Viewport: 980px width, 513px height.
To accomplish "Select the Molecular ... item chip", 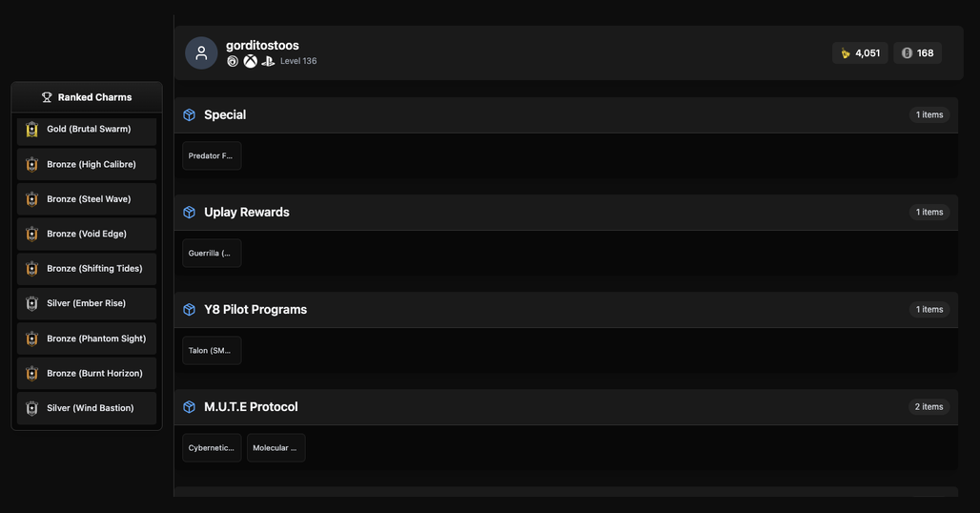I will (276, 448).
